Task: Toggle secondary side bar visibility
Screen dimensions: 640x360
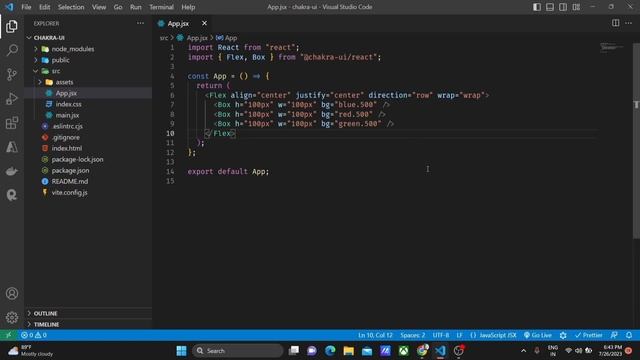Action: point(563,7)
